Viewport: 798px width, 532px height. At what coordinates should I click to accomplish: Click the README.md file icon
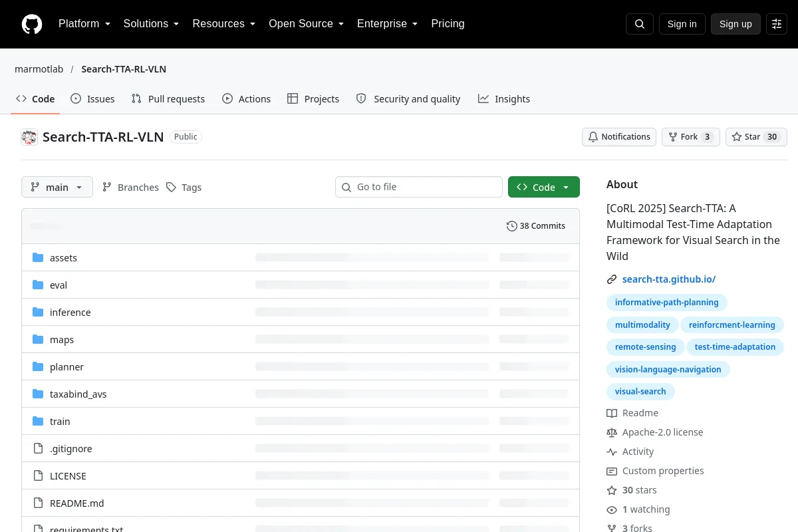click(x=38, y=503)
